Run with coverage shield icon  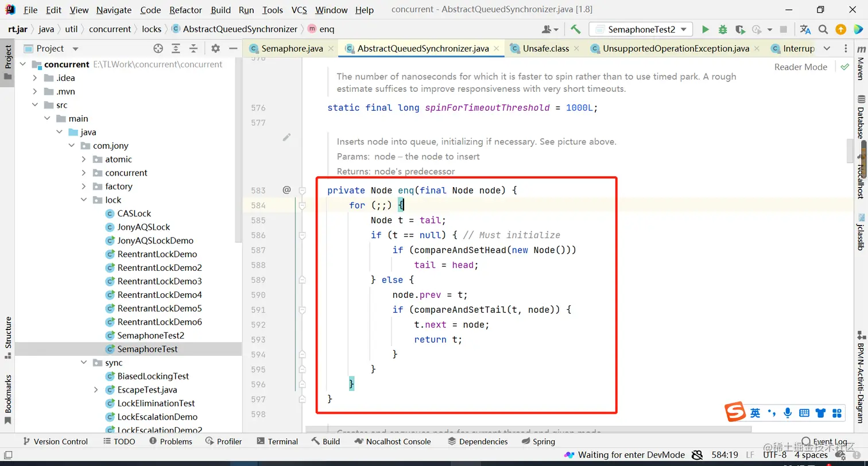coord(740,29)
